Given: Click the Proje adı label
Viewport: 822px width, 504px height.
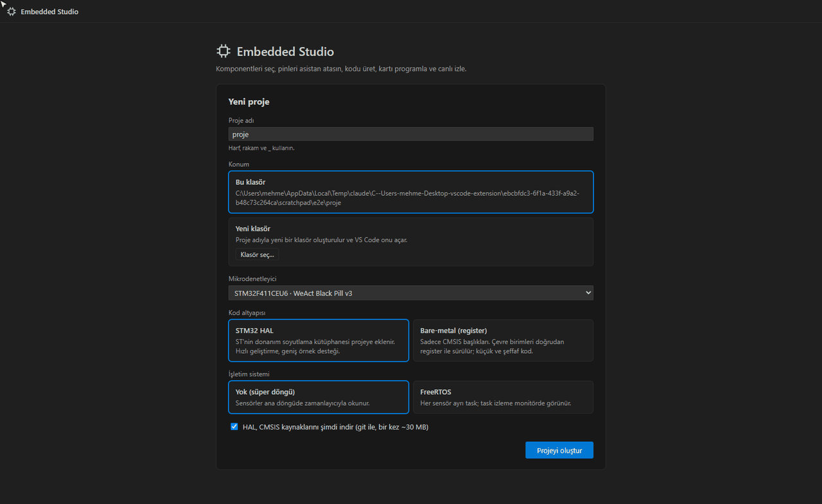Looking at the screenshot, I should coord(242,120).
